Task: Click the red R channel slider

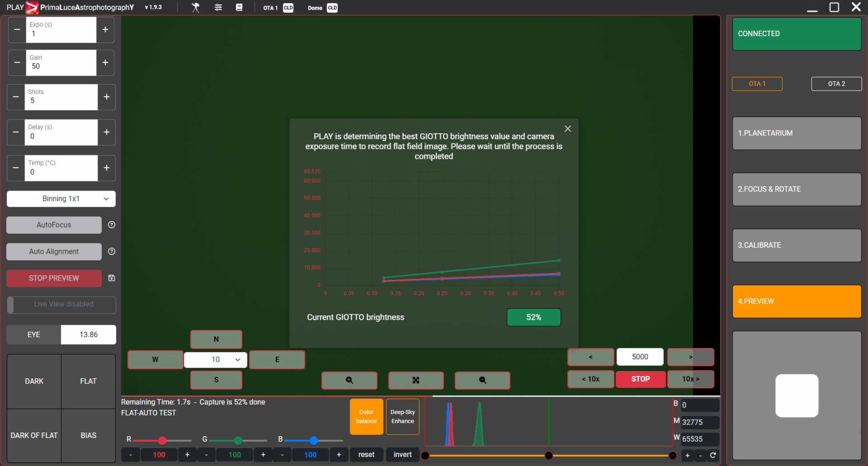Action: 162,441
